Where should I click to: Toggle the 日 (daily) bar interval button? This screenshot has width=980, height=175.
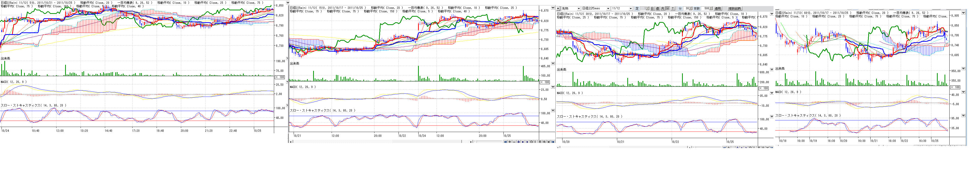pos(652,8)
